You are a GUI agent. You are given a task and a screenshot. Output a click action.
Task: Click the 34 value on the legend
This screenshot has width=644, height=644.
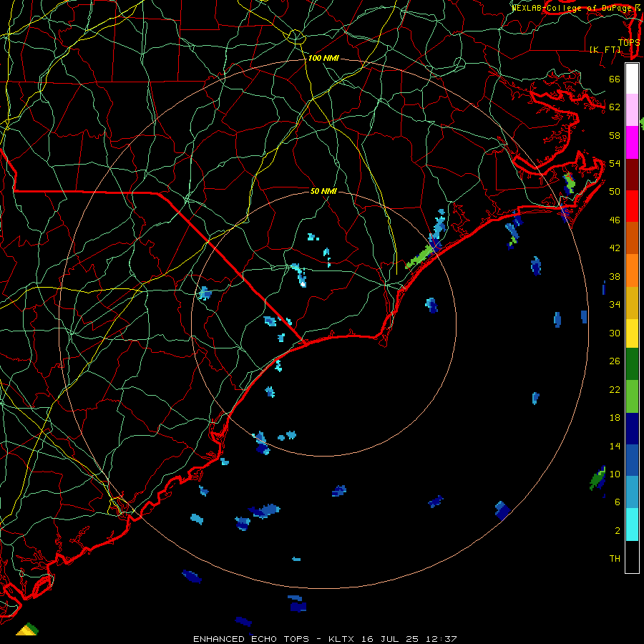[x=615, y=305]
